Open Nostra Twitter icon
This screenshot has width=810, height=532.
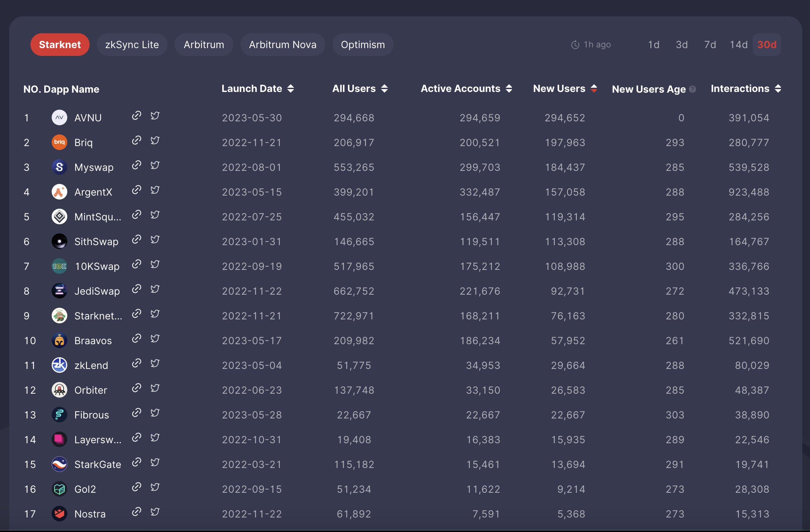(x=155, y=512)
